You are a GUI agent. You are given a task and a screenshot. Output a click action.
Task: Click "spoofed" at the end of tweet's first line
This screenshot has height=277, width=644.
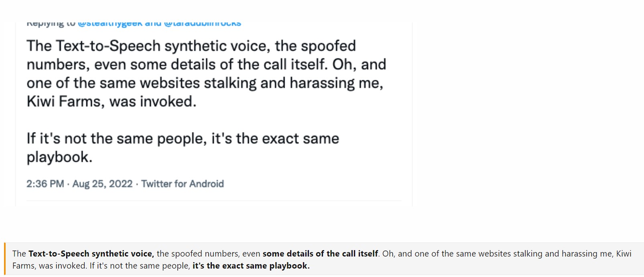328,46
